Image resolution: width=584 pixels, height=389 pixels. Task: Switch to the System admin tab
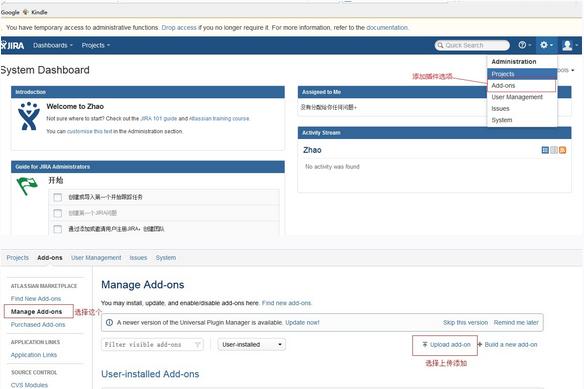coord(166,257)
